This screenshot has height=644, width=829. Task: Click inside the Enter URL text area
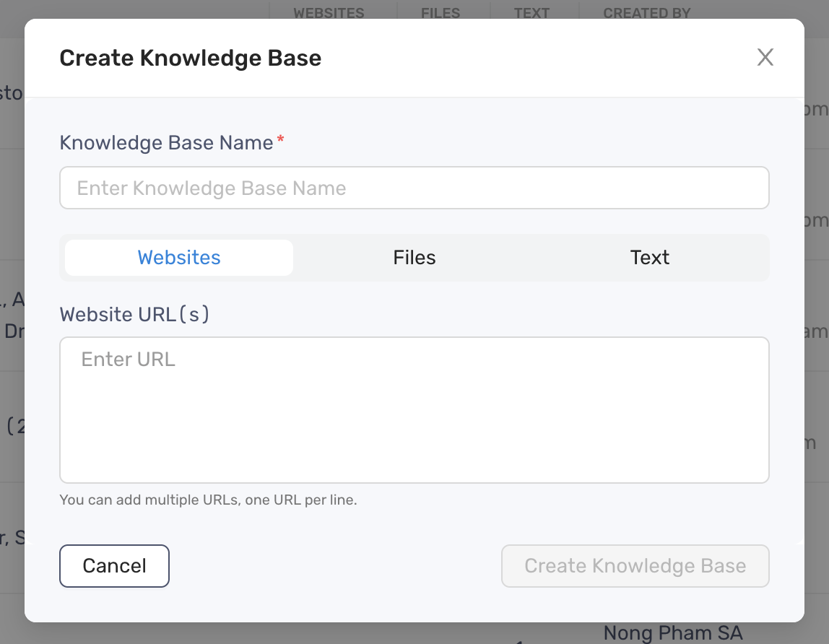point(414,409)
